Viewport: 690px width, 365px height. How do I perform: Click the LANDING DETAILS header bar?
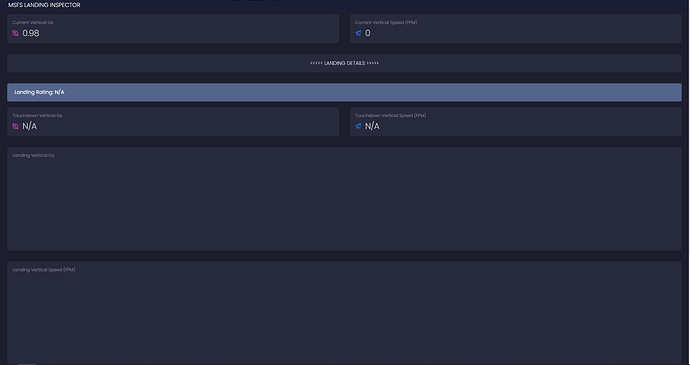pos(344,63)
